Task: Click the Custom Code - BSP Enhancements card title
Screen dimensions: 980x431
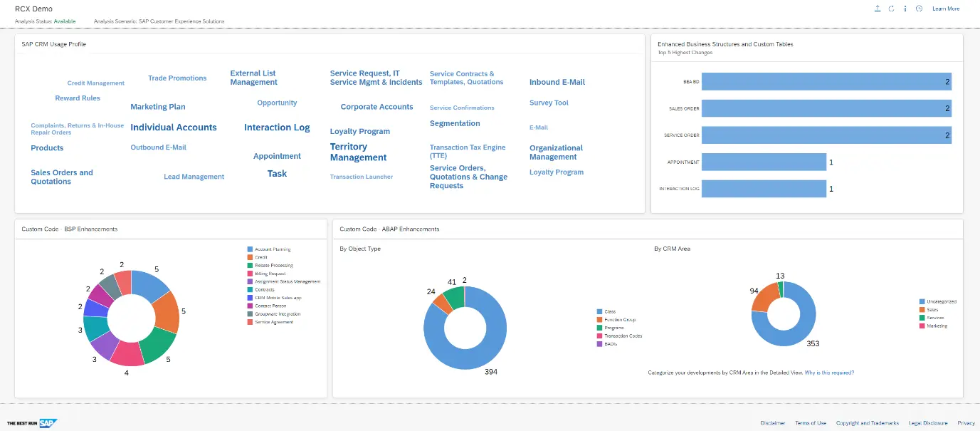Action: click(70, 229)
